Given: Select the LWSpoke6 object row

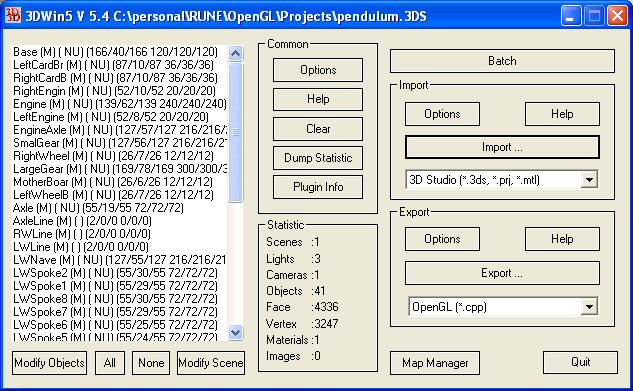Looking at the screenshot, I should point(119,324).
